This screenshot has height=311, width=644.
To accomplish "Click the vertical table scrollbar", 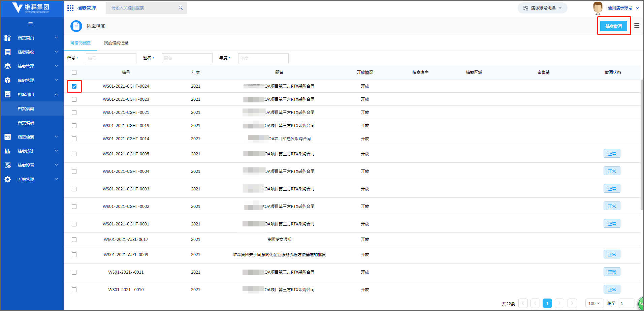I will click(x=642, y=145).
